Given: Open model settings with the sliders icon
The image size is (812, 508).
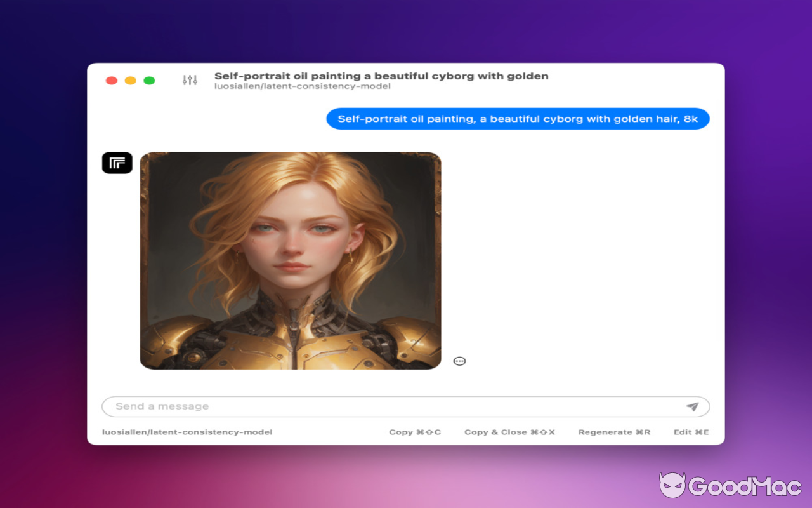Looking at the screenshot, I should click(x=188, y=80).
